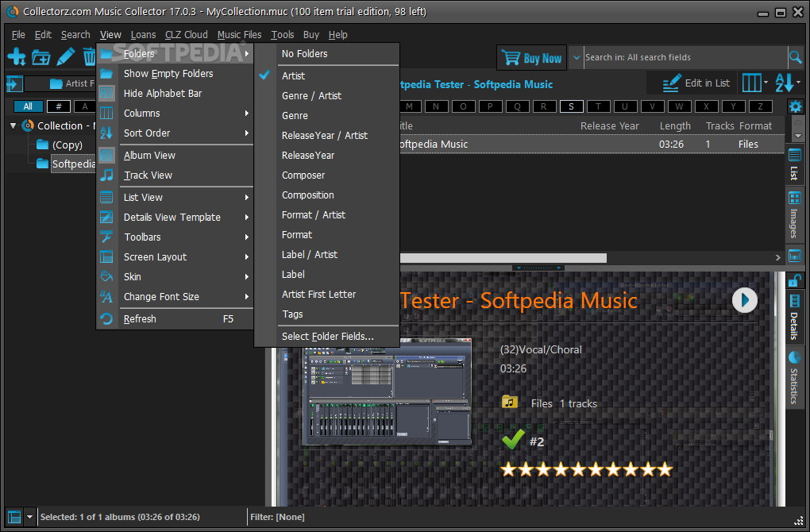Click the folder panel collapse arrow icon
810x532 pixels.
tap(14, 83)
